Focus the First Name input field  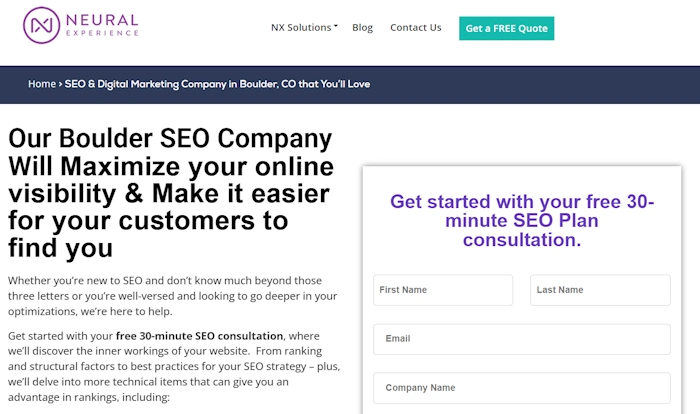click(443, 290)
